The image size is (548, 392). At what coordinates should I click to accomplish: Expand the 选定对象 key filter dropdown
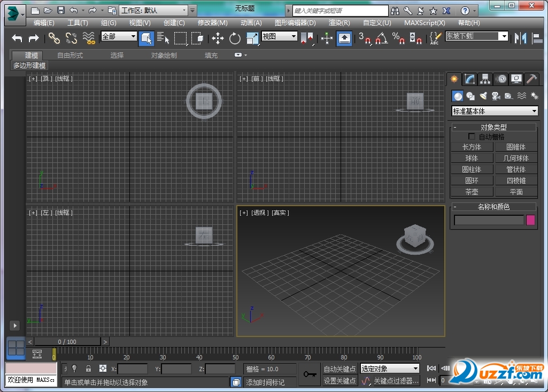[x=389, y=368]
